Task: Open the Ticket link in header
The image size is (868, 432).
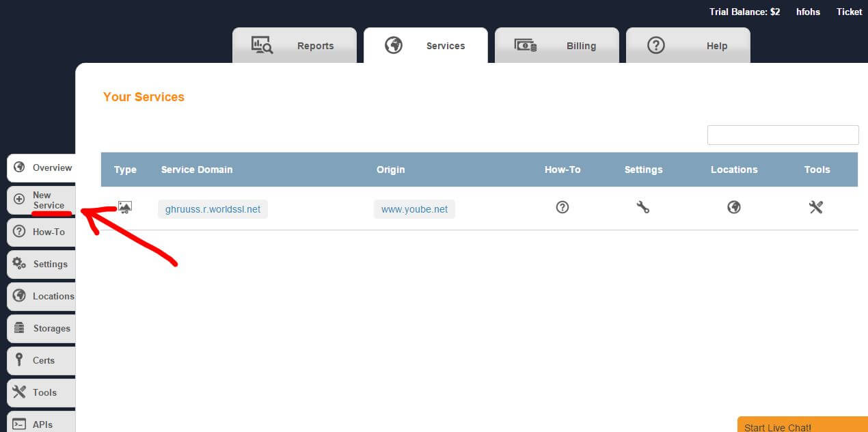Action: 850,12
